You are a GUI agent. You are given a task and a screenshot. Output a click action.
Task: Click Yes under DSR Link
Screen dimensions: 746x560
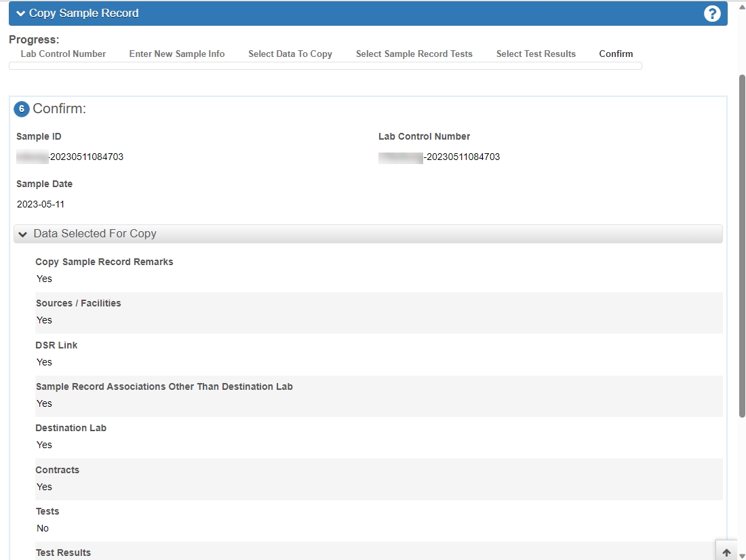(44, 362)
